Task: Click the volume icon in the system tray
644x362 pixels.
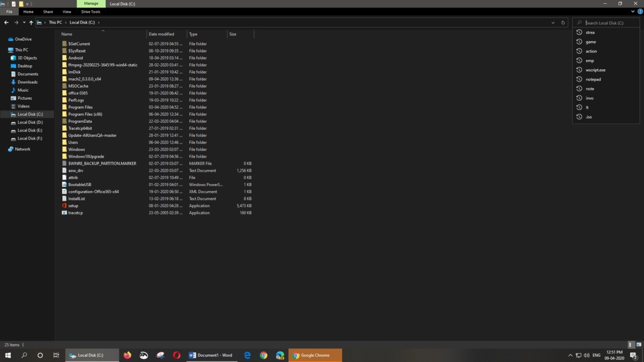Action: click(586, 355)
